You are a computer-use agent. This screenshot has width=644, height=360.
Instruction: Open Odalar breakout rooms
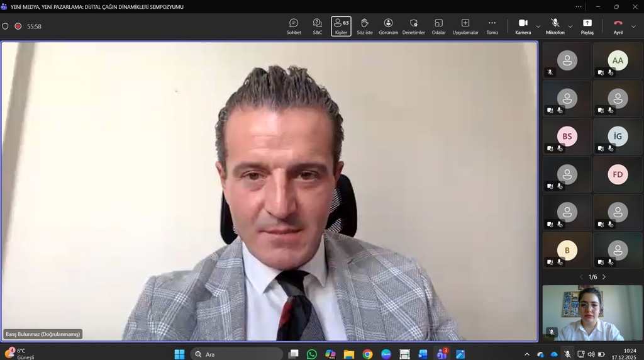click(438, 26)
